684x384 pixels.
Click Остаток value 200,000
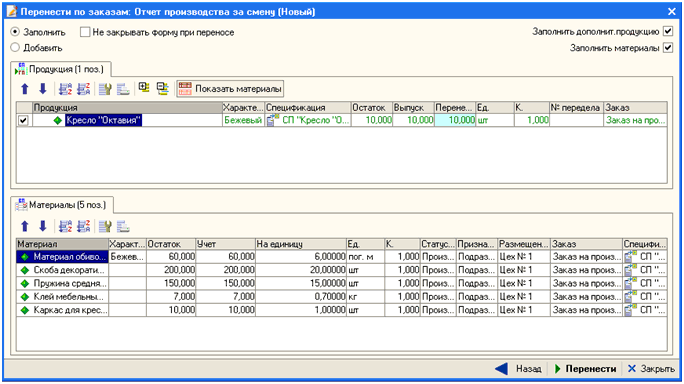(x=171, y=270)
